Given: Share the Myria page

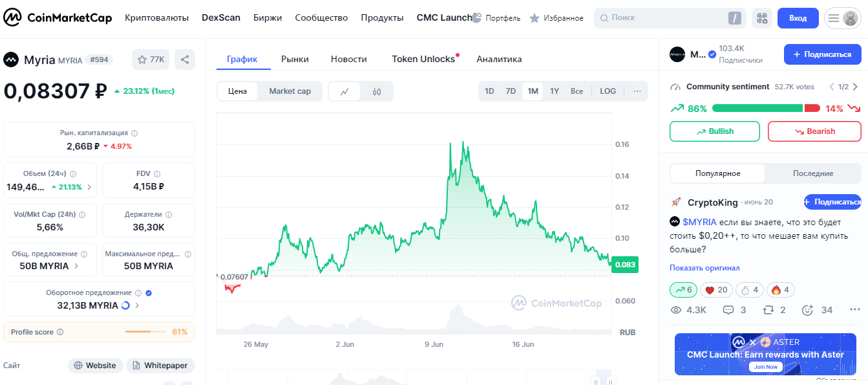Looking at the screenshot, I should (x=185, y=60).
